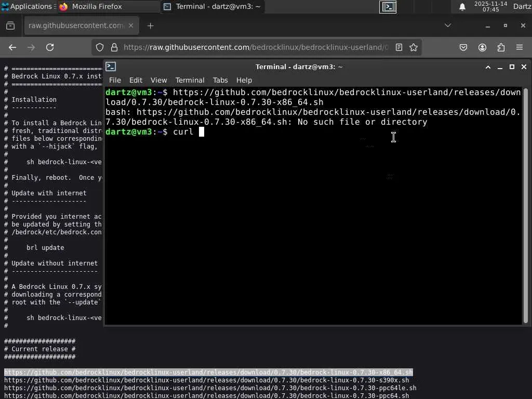Close the raw.githubusercontent.com tab
Screen dimensions: 532x399
(x=131, y=25)
